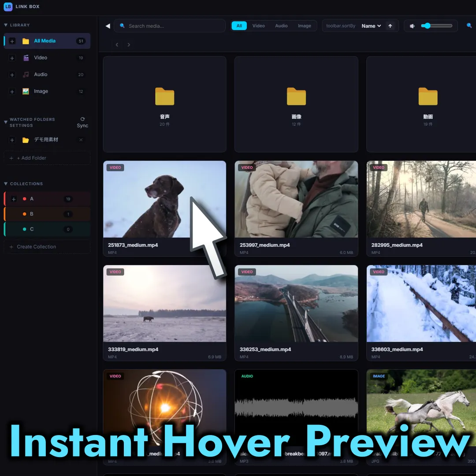Toggle the ascending sort arrow
Viewport: 476px width, 476px height.
pos(390,26)
